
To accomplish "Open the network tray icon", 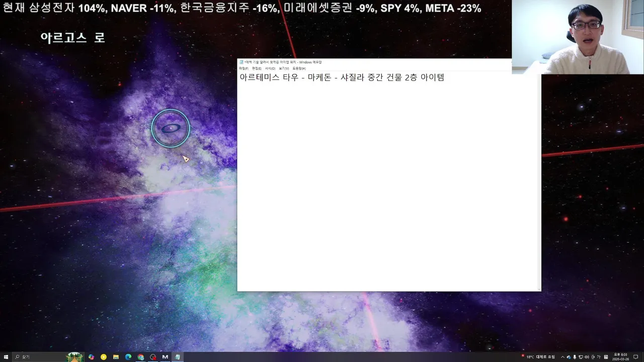I will (581, 357).
